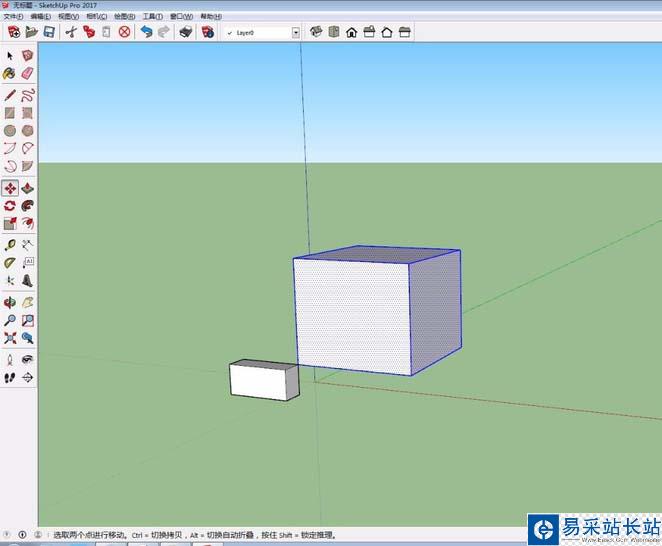Image resolution: width=662 pixels, height=546 pixels.
Task: Activate the Push/Pull tool
Action: (x=27, y=188)
